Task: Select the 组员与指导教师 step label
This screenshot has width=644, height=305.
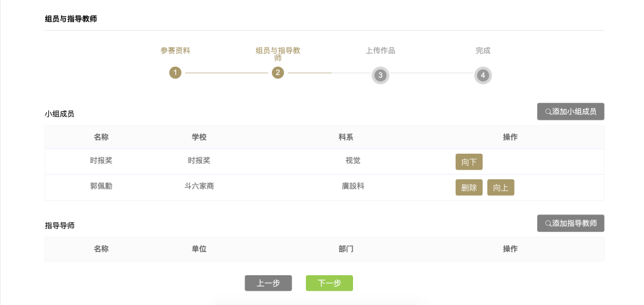Action: tap(278, 54)
